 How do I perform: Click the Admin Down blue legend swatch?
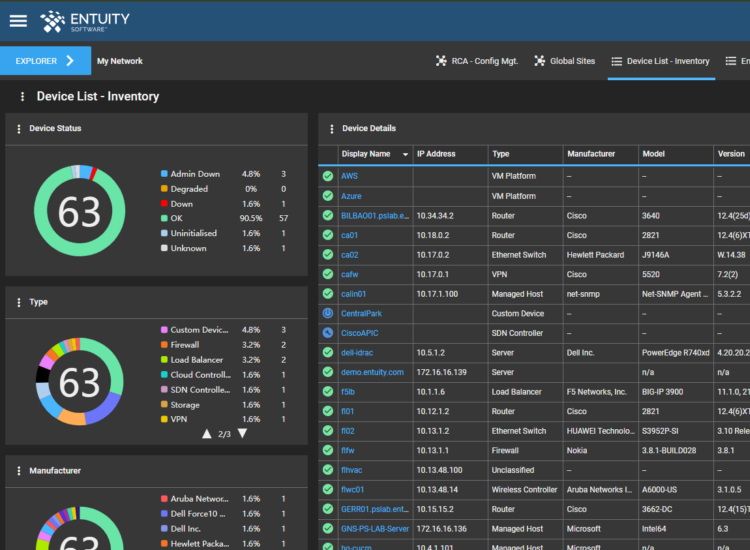[x=164, y=174]
